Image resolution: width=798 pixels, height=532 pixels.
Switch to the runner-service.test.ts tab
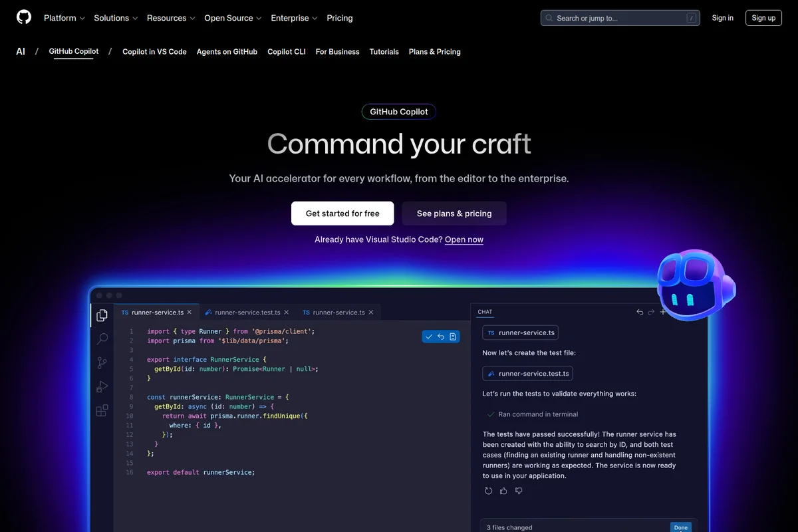click(x=245, y=312)
